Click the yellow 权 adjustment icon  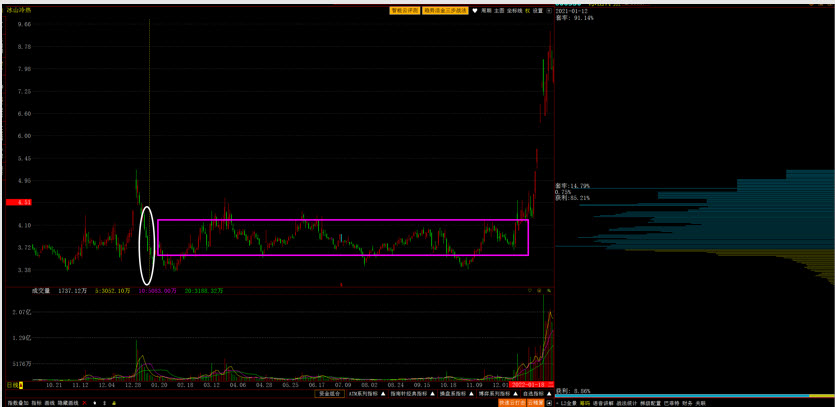[527, 11]
